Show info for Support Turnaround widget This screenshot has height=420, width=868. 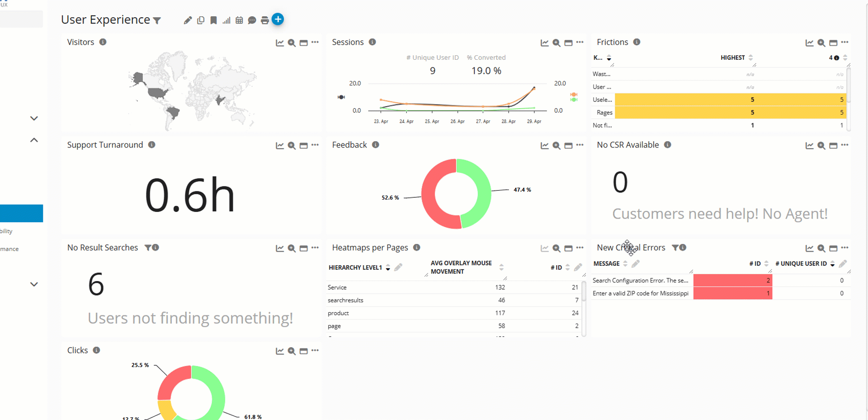point(152,145)
